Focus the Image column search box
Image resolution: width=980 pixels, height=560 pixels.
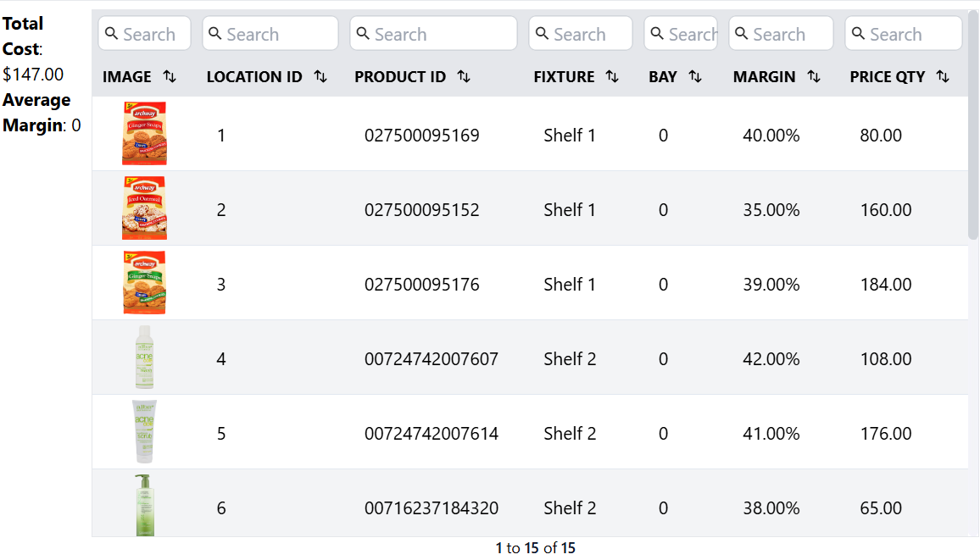(145, 34)
